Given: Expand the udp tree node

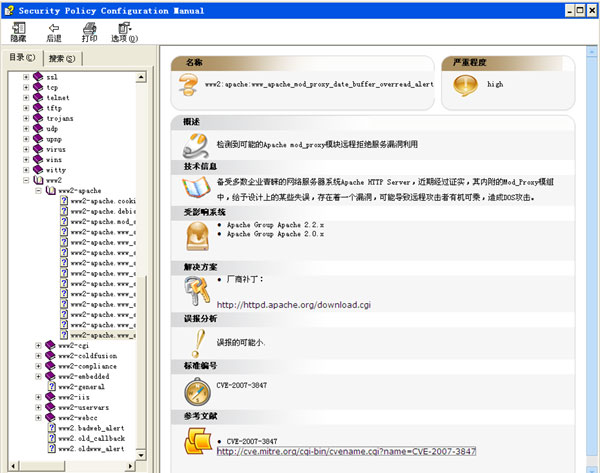Looking at the screenshot, I should click(x=26, y=129).
